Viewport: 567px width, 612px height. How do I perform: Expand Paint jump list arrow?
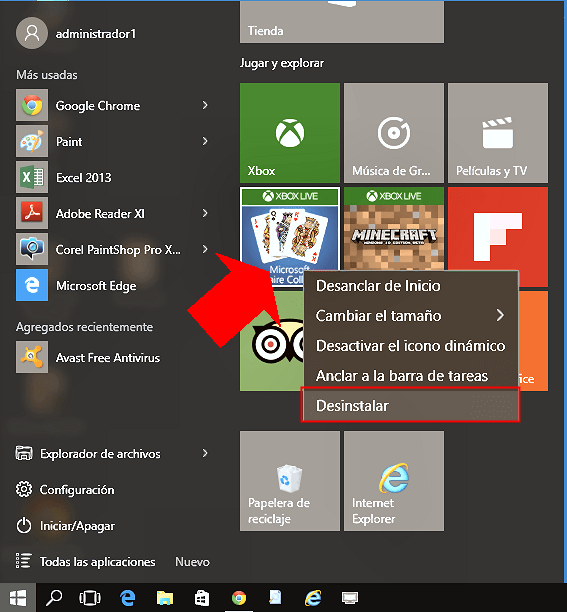click(205, 141)
